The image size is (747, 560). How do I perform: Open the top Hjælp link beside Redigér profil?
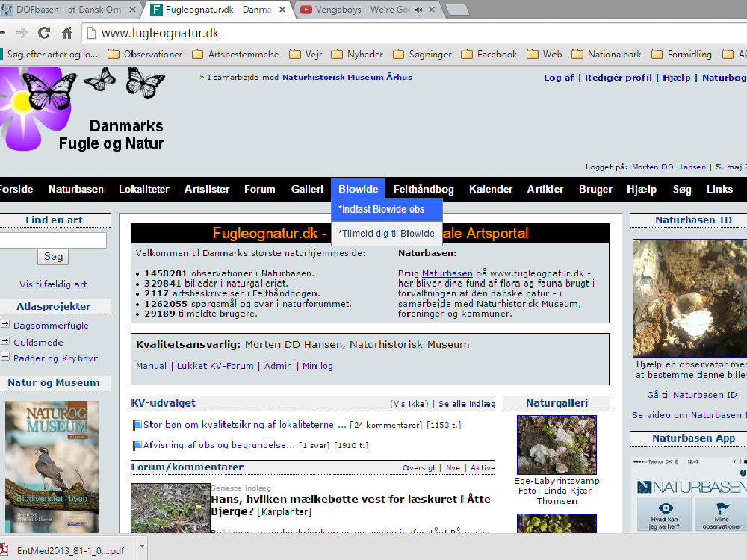click(677, 78)
